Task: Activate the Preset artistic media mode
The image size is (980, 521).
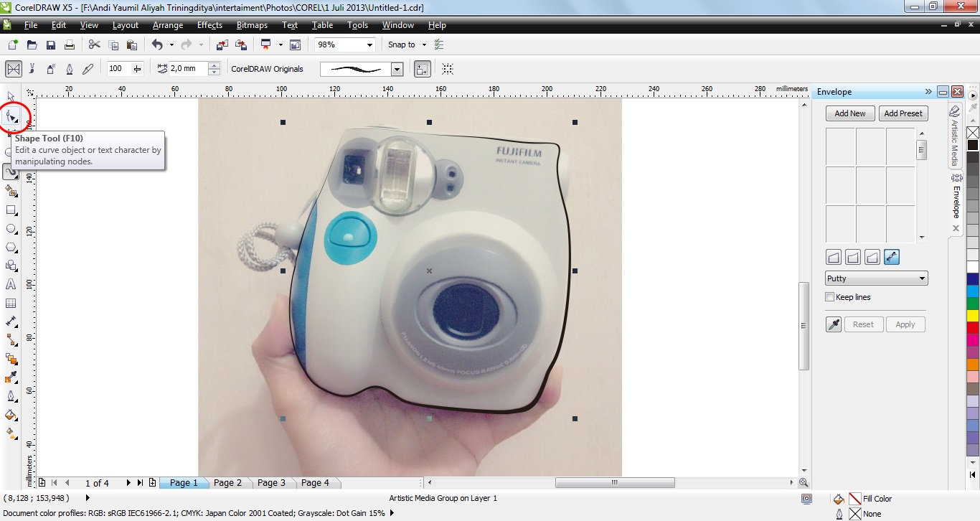Action: point(14,69)
